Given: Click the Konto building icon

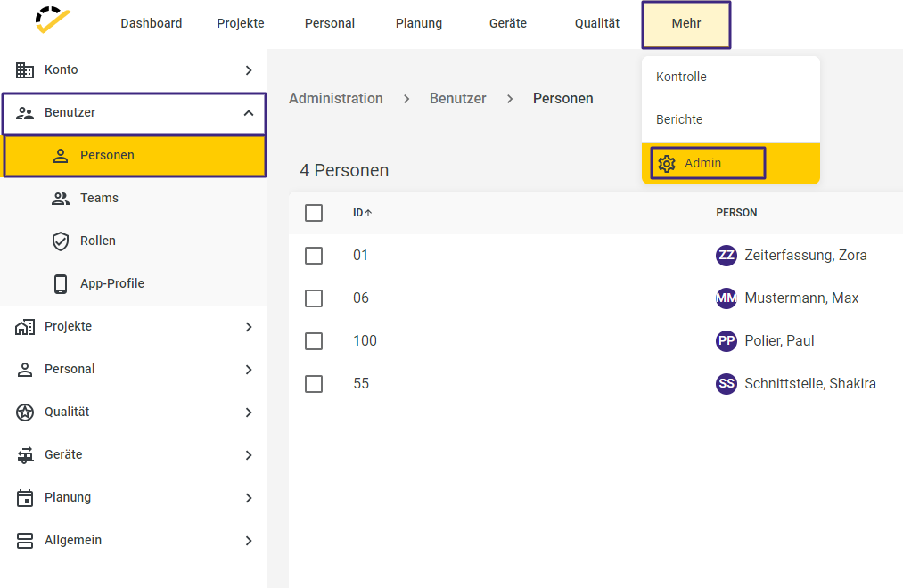Looking at the screenshot, I should tap(25, 70).
